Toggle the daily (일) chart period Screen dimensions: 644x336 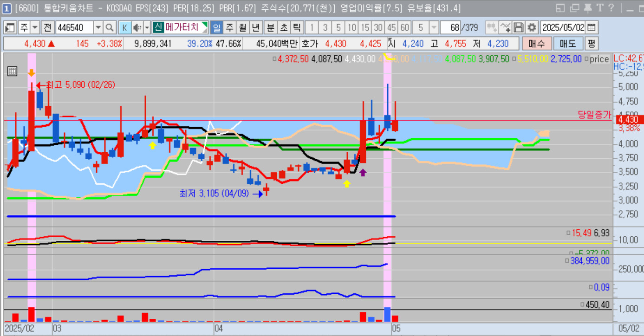click(216, 28)
